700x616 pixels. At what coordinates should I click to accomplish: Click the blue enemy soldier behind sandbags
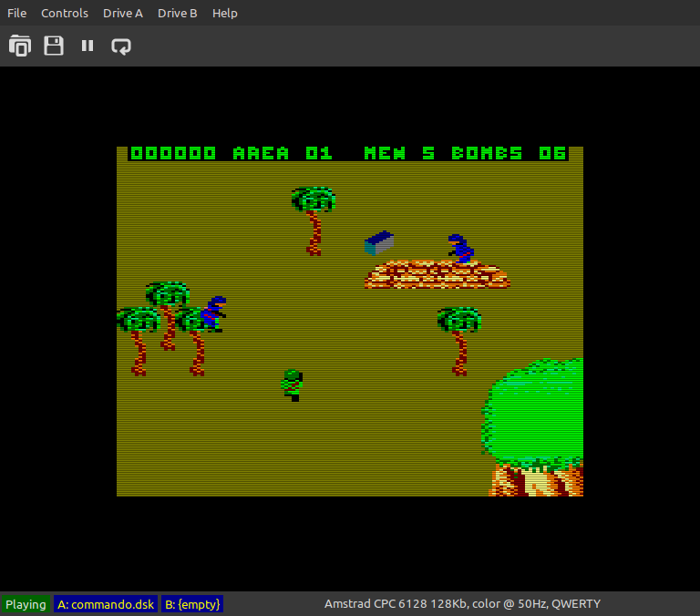pyautogui.click(x=460, y=249)
